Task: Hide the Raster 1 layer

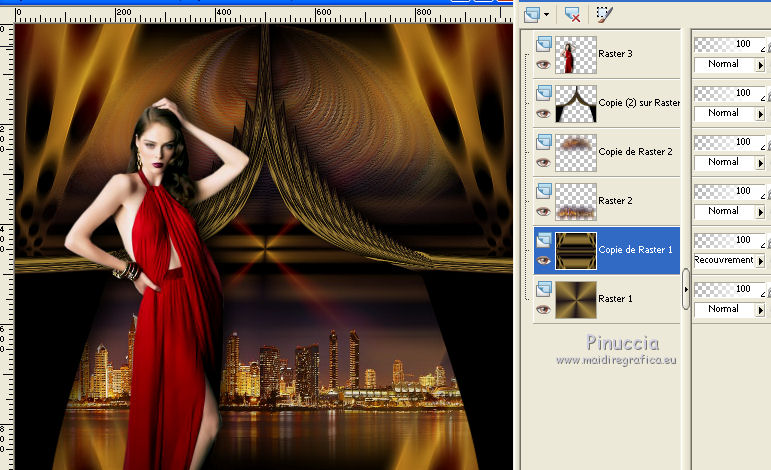Action: pos(543,309)
